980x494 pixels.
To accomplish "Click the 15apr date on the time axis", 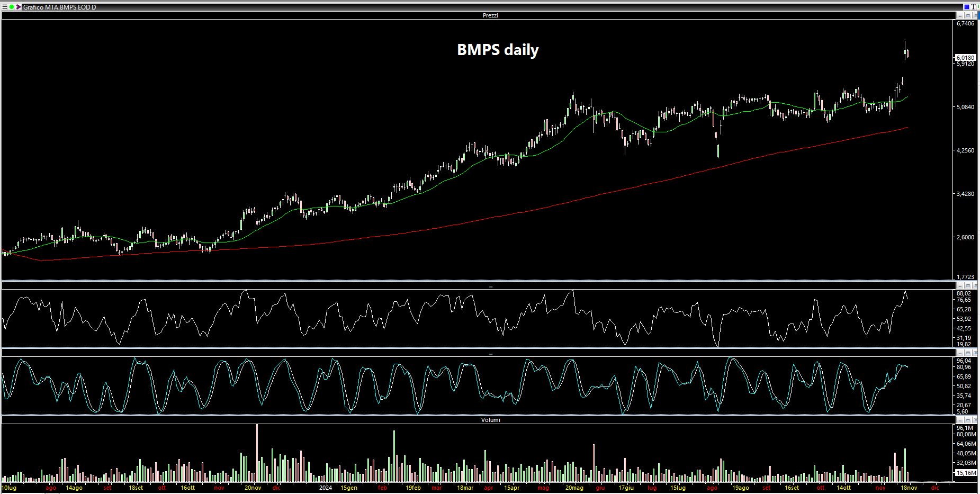I will (x=511, y=488).
